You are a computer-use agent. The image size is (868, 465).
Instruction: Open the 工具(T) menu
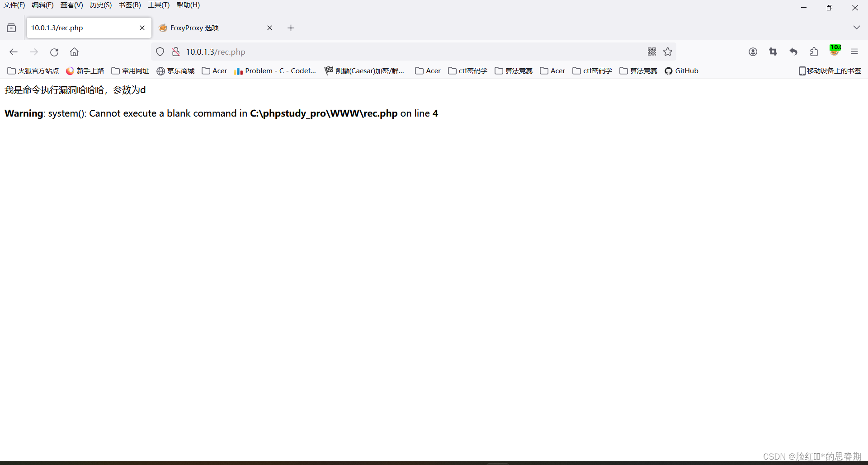click(158, 5)
